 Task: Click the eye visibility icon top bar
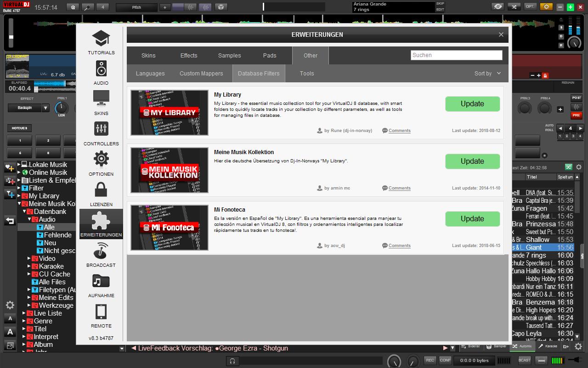click(498, 7)
